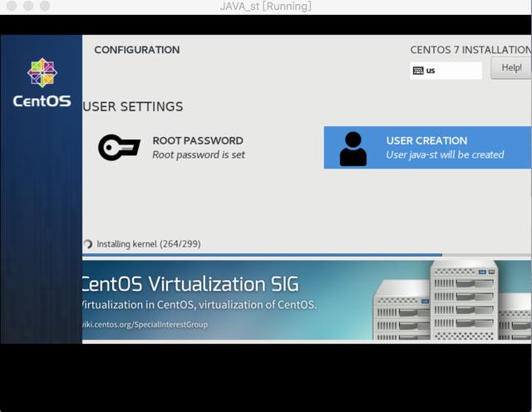Click the CentOS Virtualization SIG banner title
This screenshot has width=532, height=412.
point(190,284)
